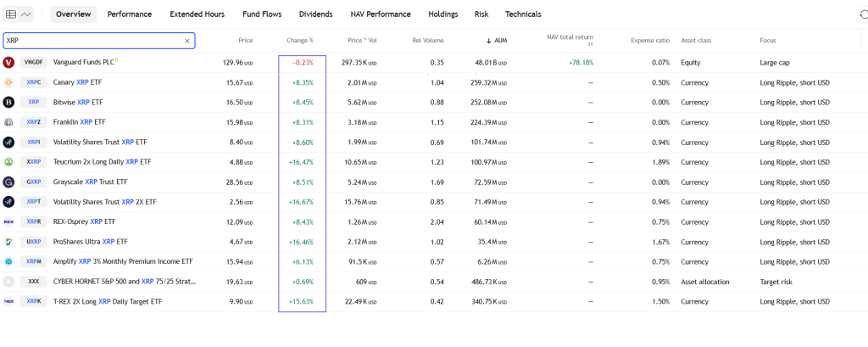Open Teucrium 2x Long Daily XRP ETF
The height and width of the screenshot is (347, 868).
point(102,162)
